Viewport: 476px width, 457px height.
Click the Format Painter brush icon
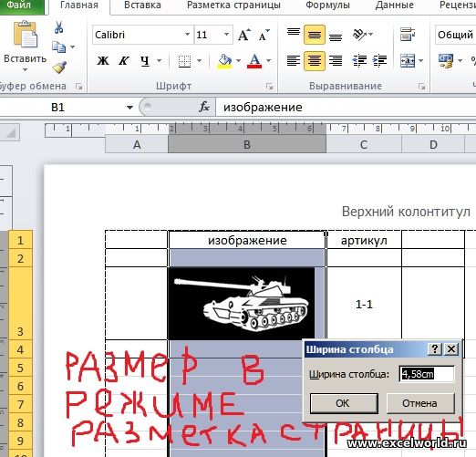tap(59, 68)
